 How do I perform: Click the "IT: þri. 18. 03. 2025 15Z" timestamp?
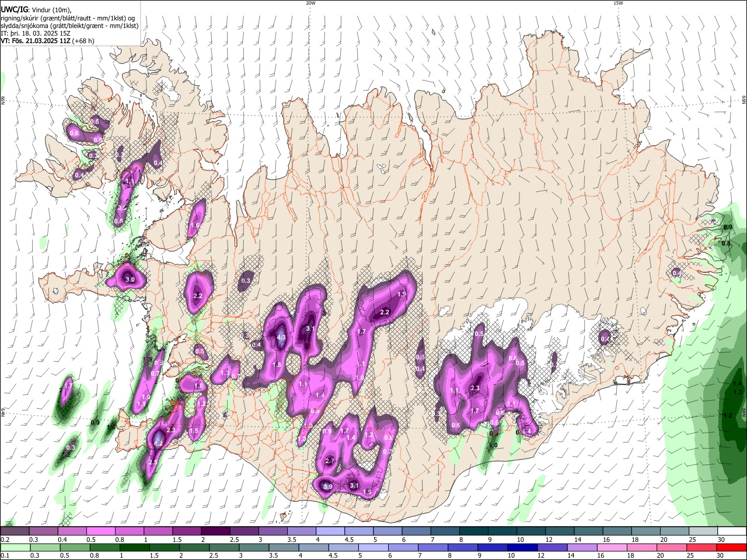[36, 33]
